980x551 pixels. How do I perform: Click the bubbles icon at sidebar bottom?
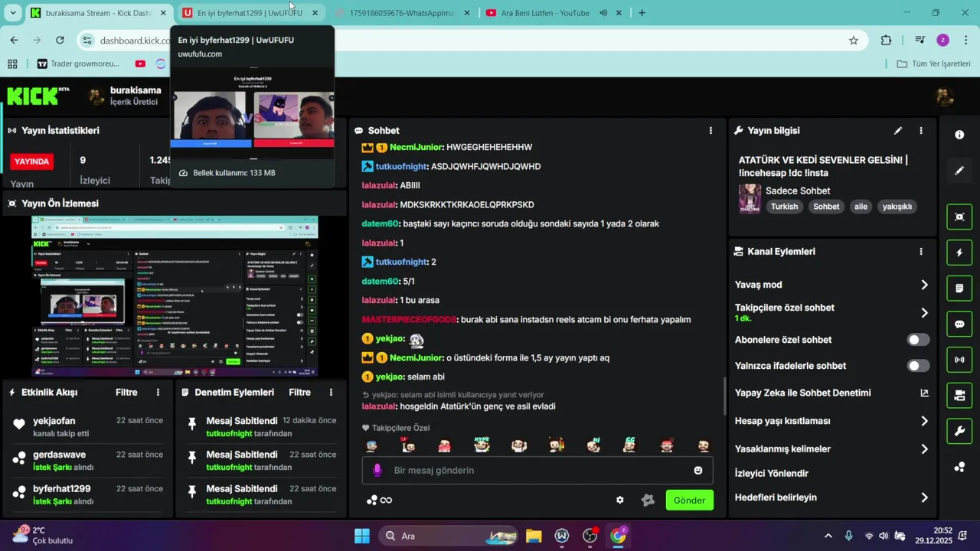(959, 467)
